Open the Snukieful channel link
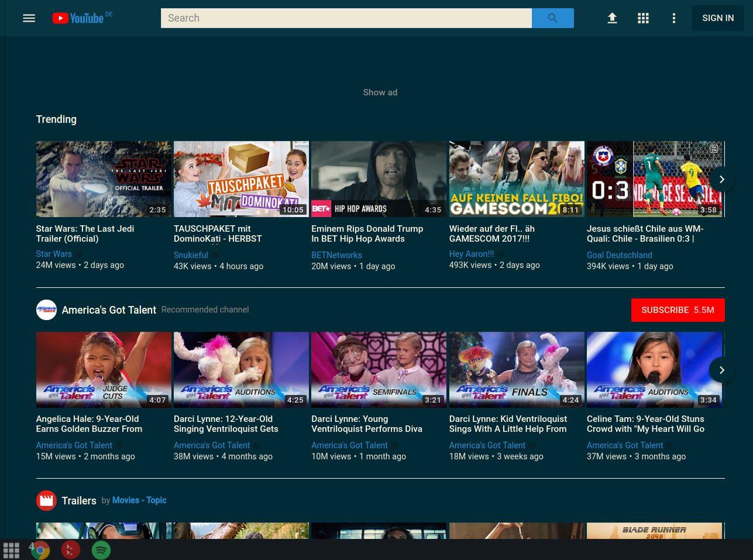 [x=191, y=255]
